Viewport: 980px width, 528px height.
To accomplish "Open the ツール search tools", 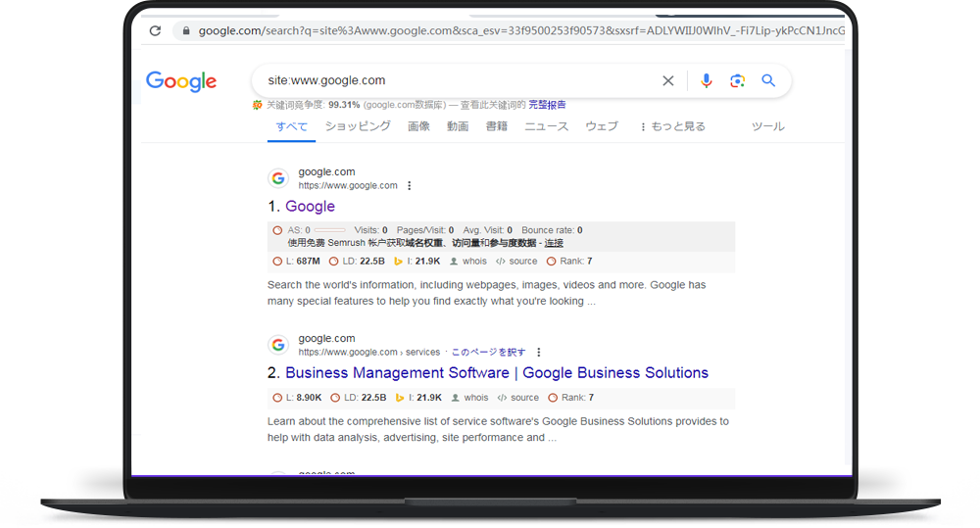I will [x=767, y=126].
